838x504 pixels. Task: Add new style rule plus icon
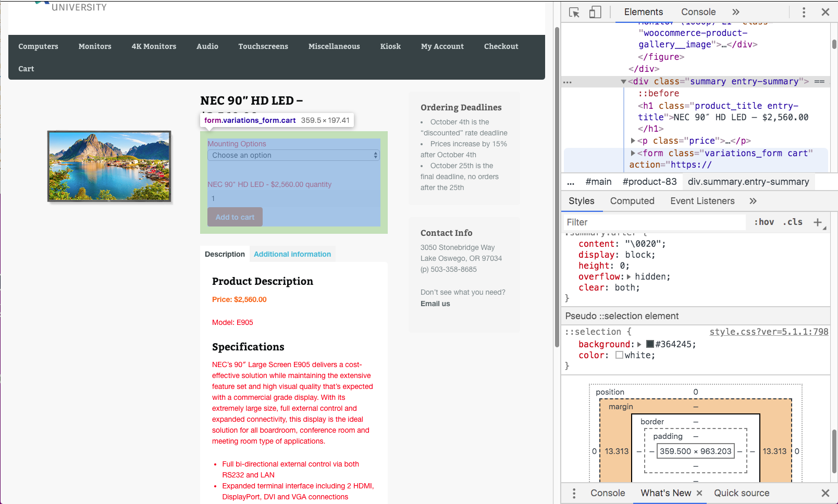click(818, 222)
